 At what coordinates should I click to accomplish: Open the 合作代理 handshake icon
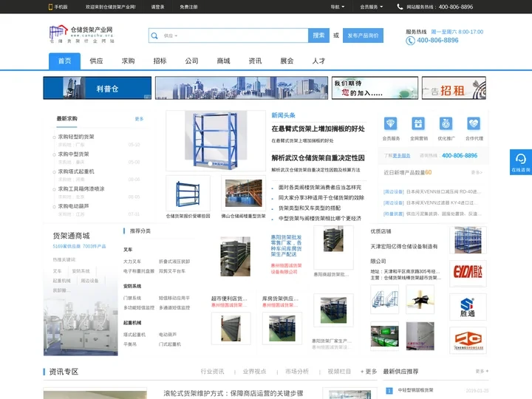click(x=474, y=123)
